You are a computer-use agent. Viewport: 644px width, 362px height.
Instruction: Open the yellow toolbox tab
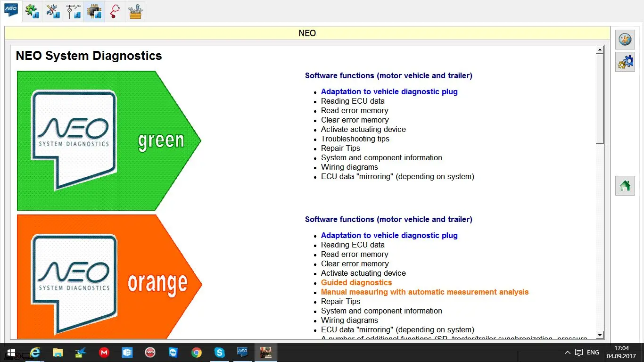[135, 11]
